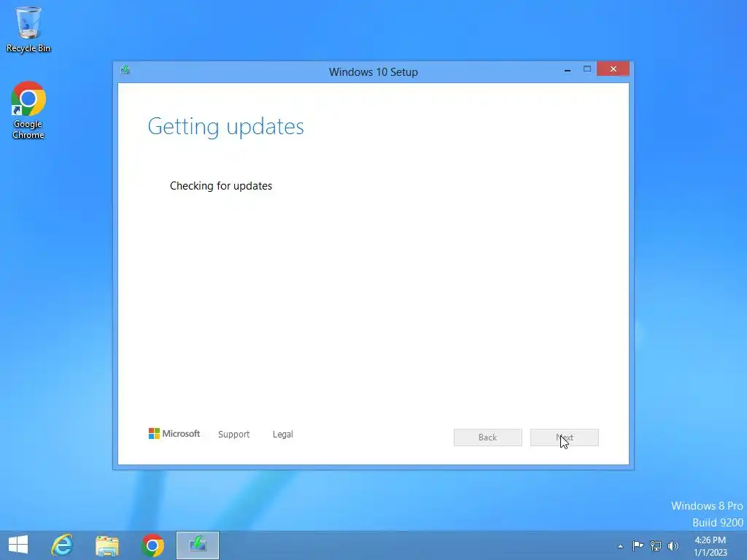Maximize the Windows 10 Setup window

coord(587,69)
